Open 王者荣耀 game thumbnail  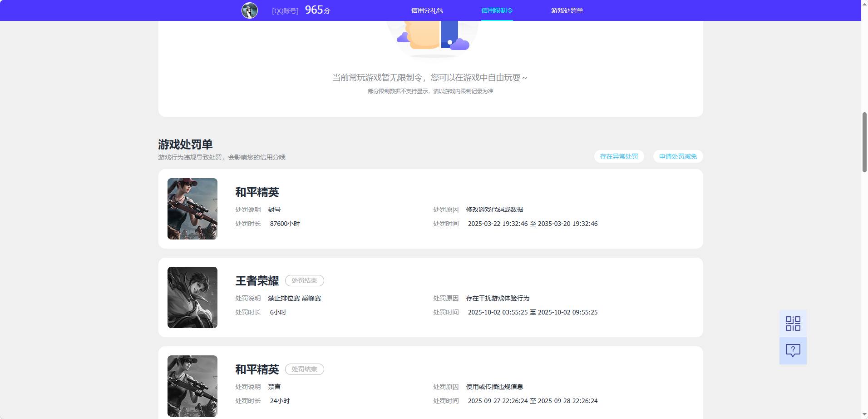point(192,297)
